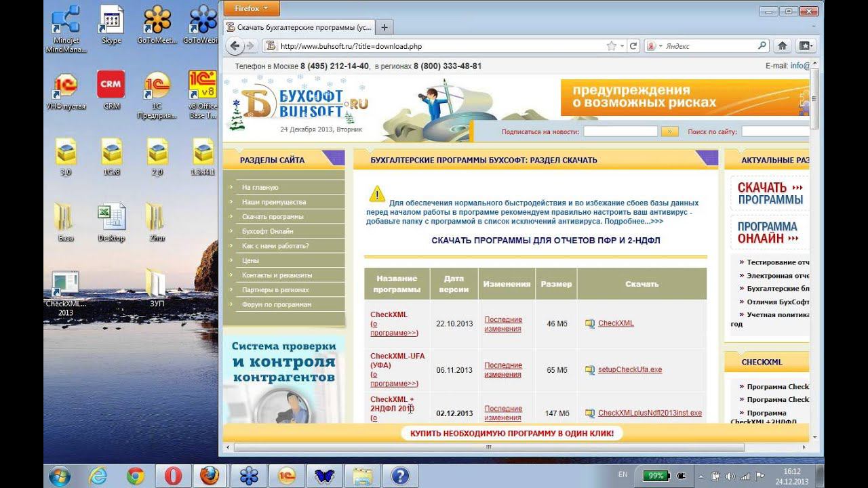The image size is (868, 488).
Task: Go back with the Firefox back arrow
Action: (x=235, y=46)
